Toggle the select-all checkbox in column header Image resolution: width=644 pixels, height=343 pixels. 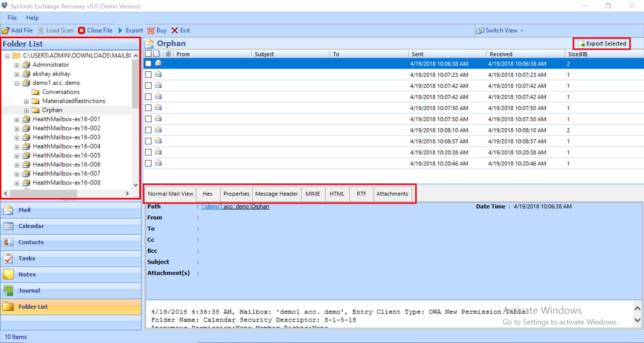[x=148, y=53]
